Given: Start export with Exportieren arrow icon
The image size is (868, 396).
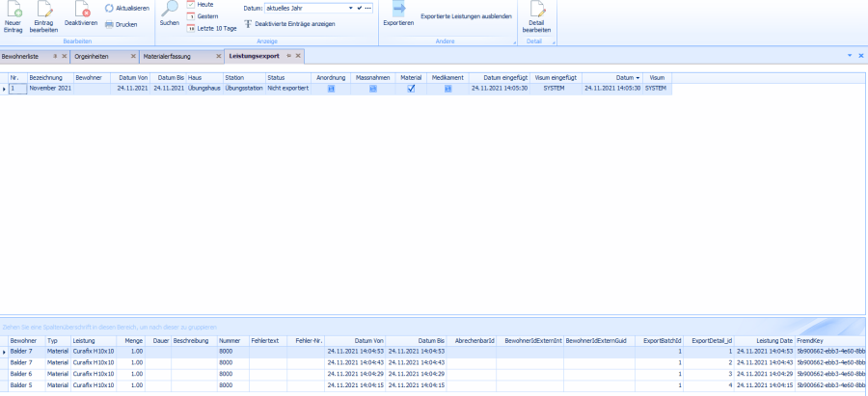Looking at the screenshot, I should (398, 10).
